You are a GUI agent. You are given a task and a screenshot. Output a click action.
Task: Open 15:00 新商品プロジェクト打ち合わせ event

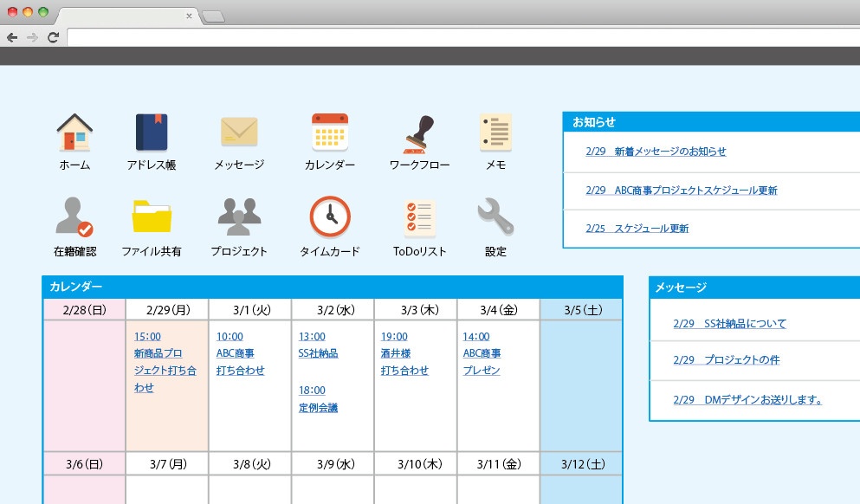coord(165,362)
